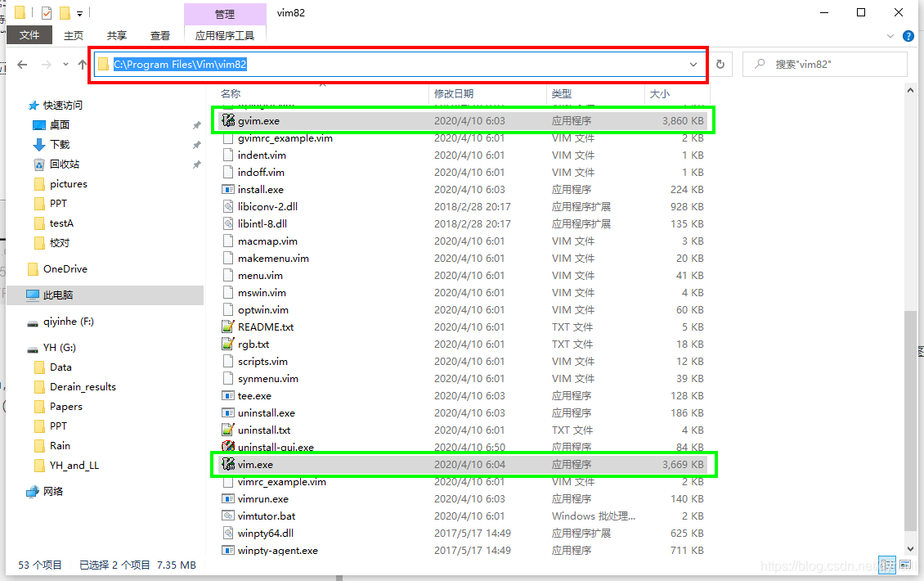Open the pictures folder in quick access

tap(69, 184)
